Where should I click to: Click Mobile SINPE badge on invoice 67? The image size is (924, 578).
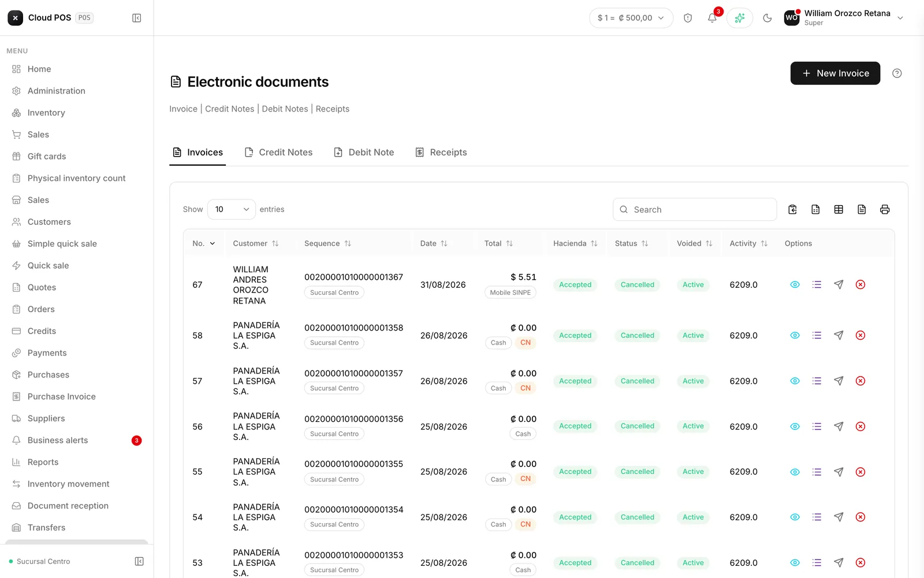point(511,292)
